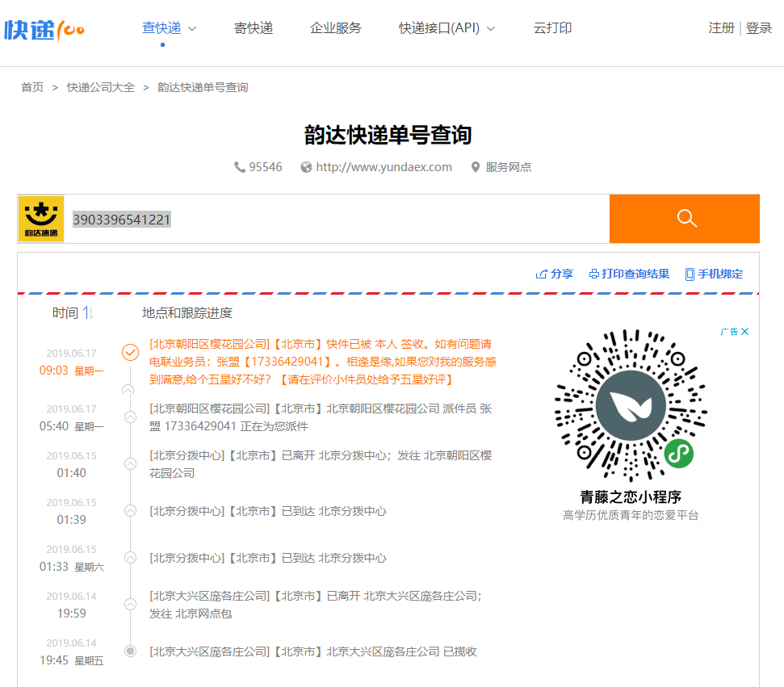Click 韵达快递单号查询 breadcrumb
Viewport: 784px width, 687px height.
[x=203, y=87]
